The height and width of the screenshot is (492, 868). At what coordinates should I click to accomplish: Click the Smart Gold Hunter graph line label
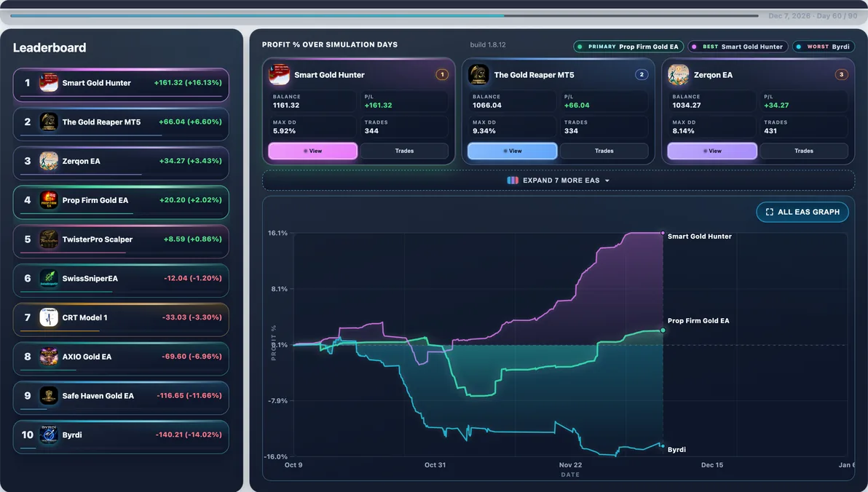click(x=699, y=237)
